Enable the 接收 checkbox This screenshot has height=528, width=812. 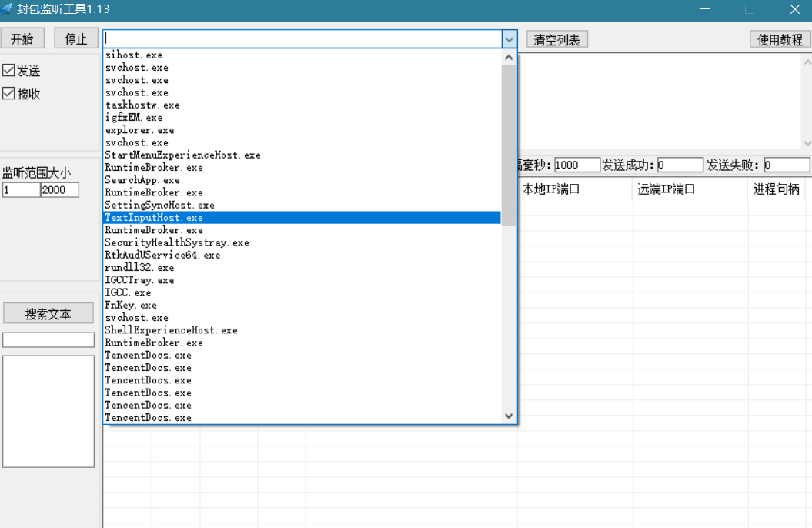coord(8,93)
